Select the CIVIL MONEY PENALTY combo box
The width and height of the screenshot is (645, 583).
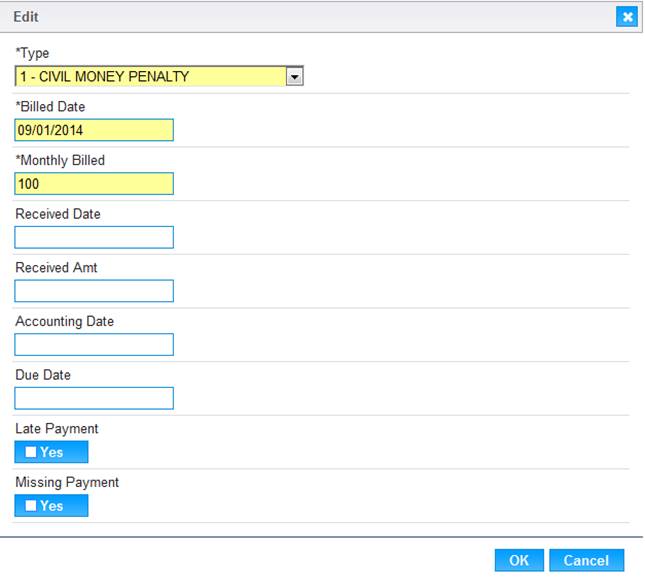[x=159, y=76]
